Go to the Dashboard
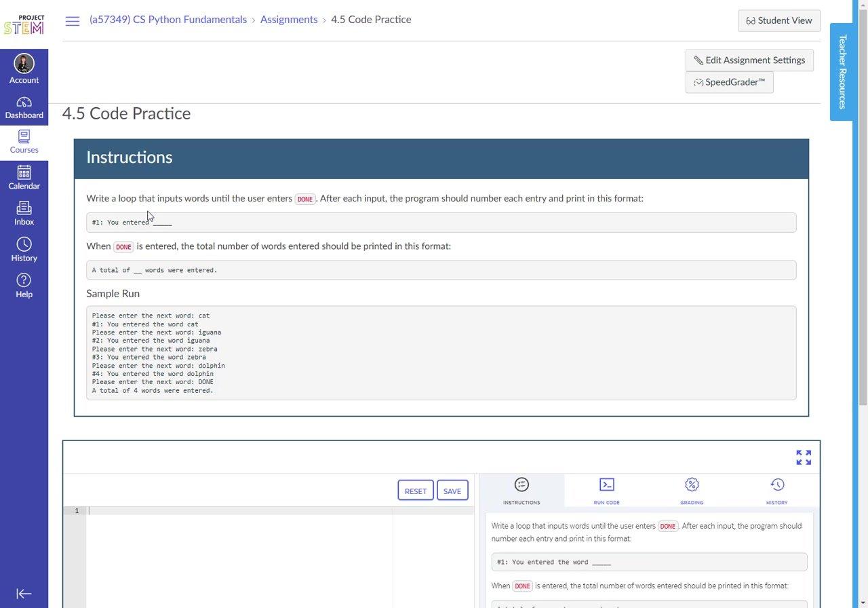 tap(24, 107)
